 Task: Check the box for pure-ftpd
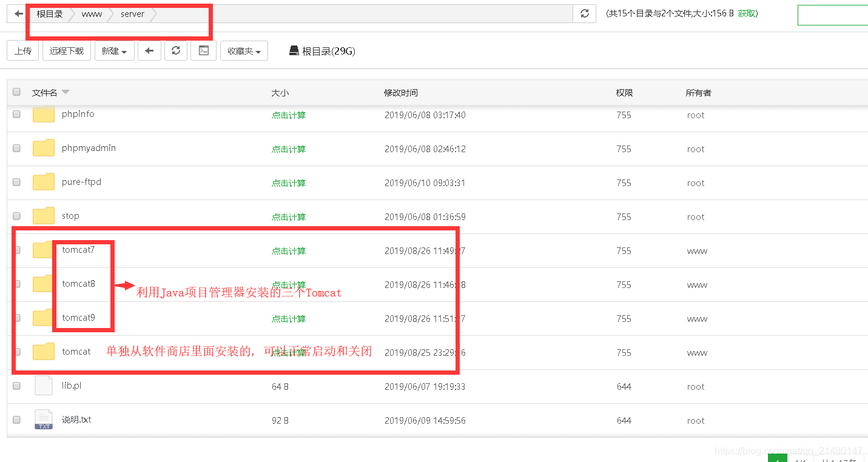(16, 182)
